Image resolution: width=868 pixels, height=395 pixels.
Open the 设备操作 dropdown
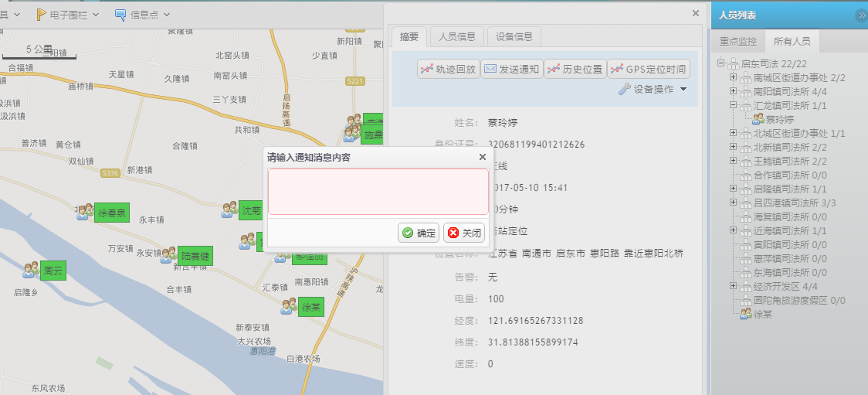pyautogui.click(x=653, y=90)
